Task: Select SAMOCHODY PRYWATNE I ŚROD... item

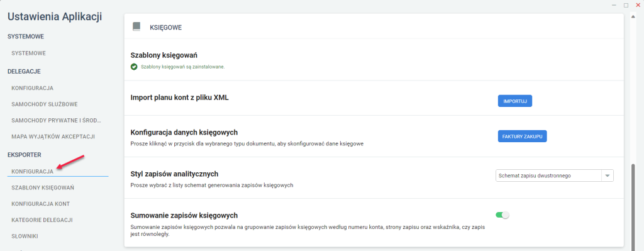Action: (x=56, y=120)
